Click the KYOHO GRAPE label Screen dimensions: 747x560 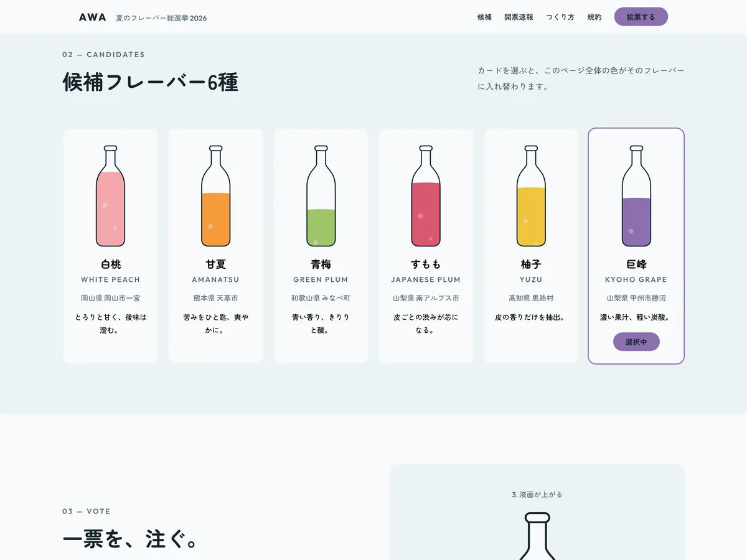click(x=636, y=279)
